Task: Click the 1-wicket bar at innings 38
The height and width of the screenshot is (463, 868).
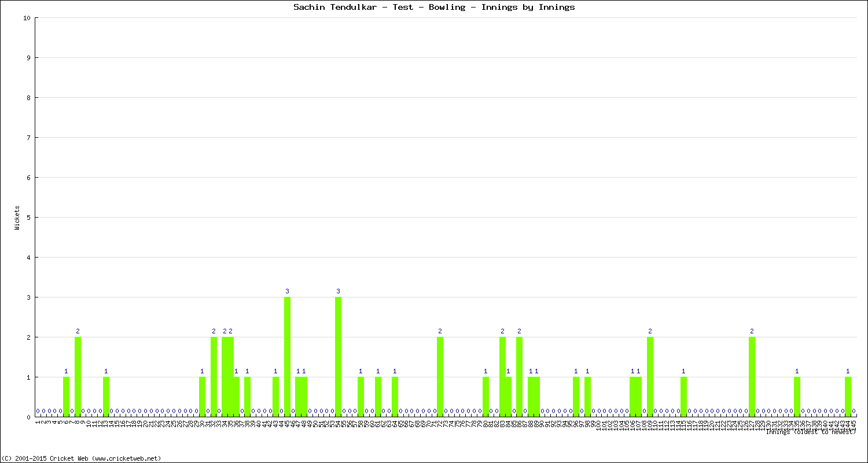Action: (x=247, y=397)
